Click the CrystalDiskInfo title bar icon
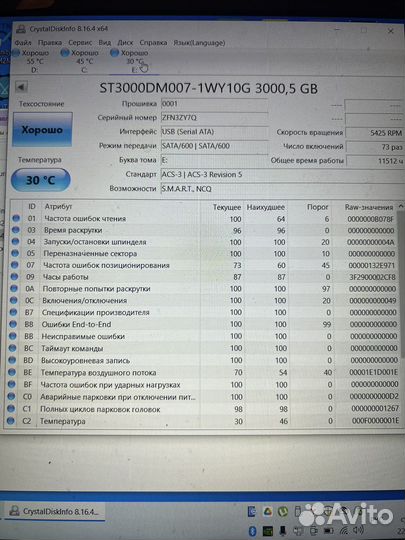Viewport: 405px width, 540px height. pyautogui.click(x=21, y=29)
